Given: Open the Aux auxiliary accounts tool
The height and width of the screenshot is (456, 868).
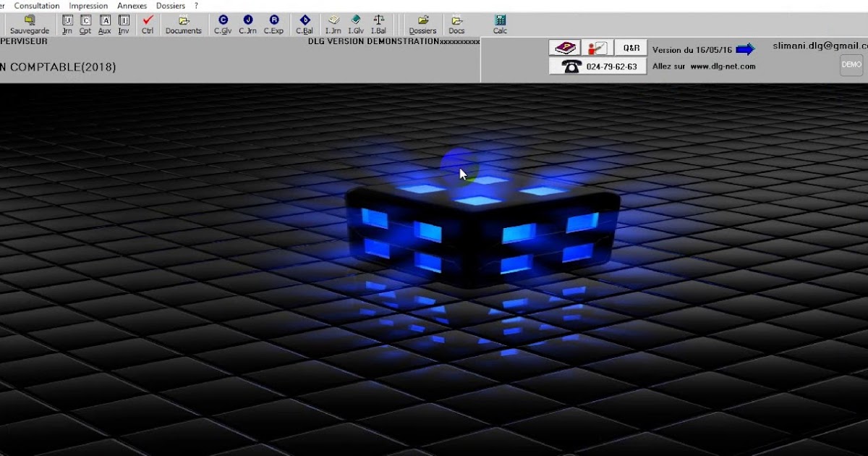Looking at the screenshot, I should coord(105,25).
